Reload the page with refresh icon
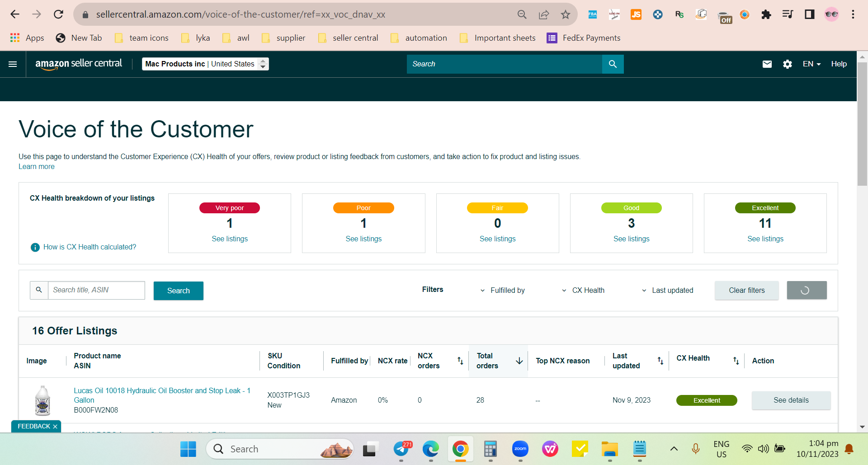The width and height of the screenshot is (868, 465). (58, 14)
